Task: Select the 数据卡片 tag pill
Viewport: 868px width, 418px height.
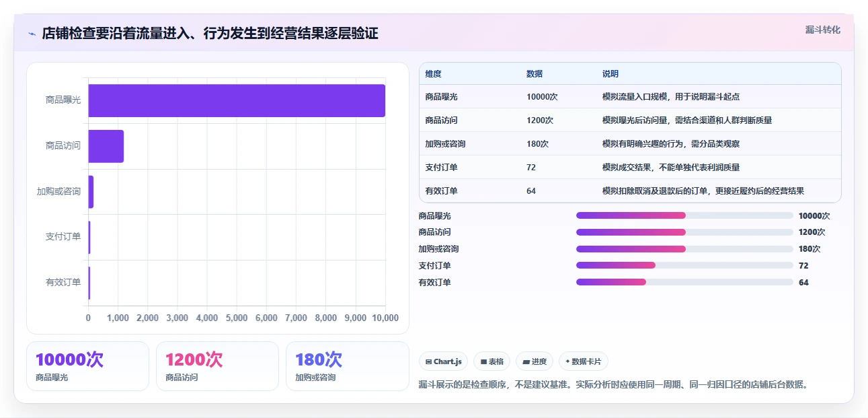Action: [x=584, y=361]
